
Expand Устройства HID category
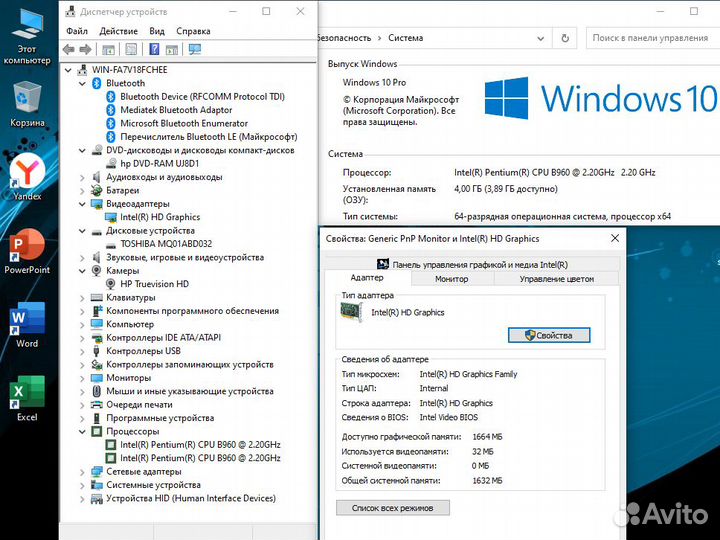82,499
